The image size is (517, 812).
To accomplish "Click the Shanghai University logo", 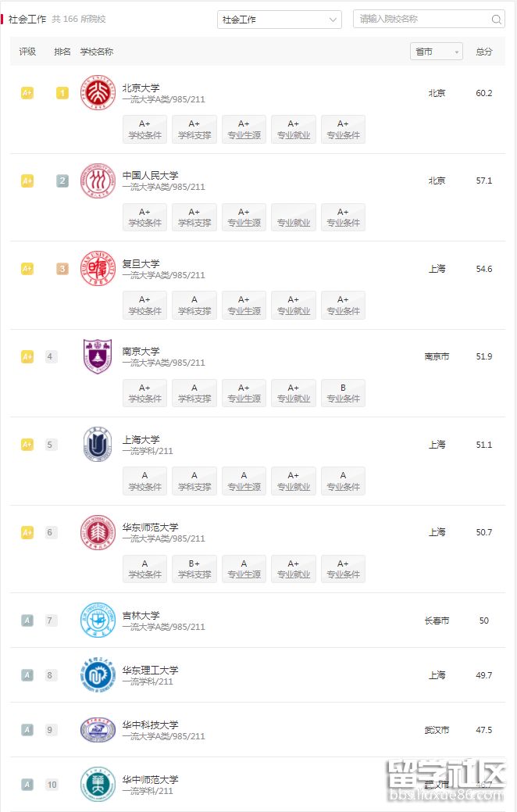I will (98, 445).
